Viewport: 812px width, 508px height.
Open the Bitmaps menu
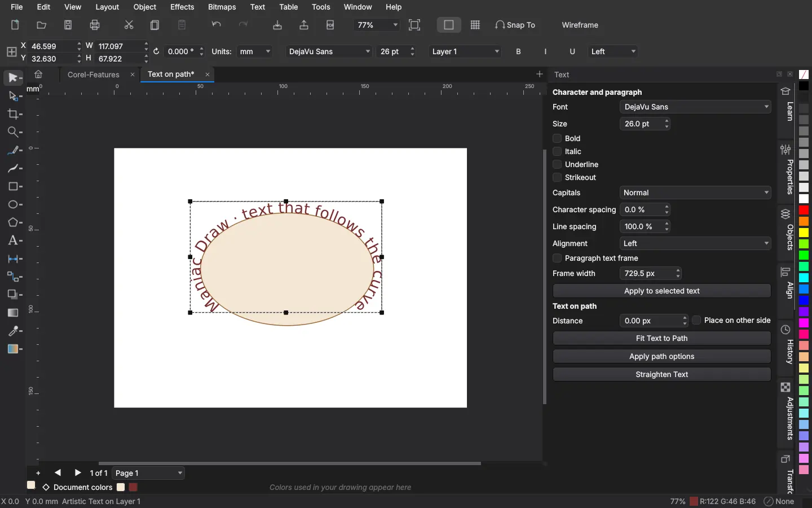(222, 7)
